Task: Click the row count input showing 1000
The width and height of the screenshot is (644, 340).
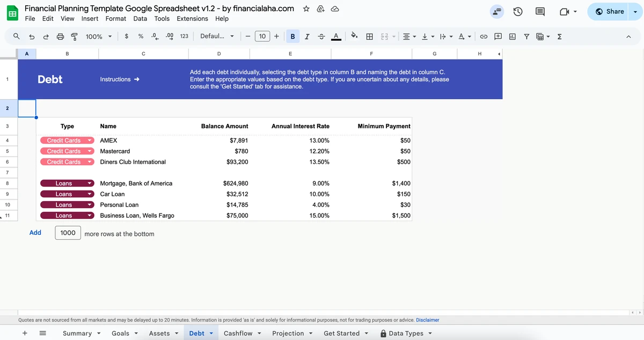Action: 67,232
